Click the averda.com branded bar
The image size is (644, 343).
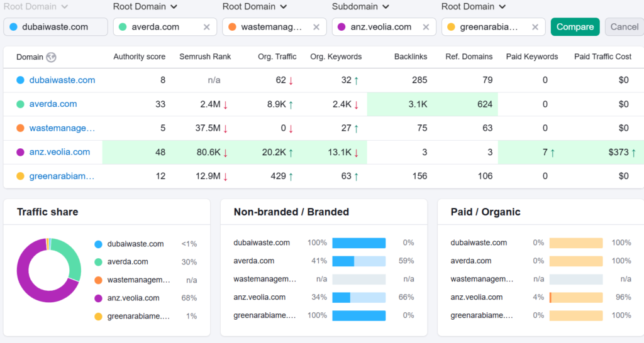pyautogui.click(x=370, y=261)
